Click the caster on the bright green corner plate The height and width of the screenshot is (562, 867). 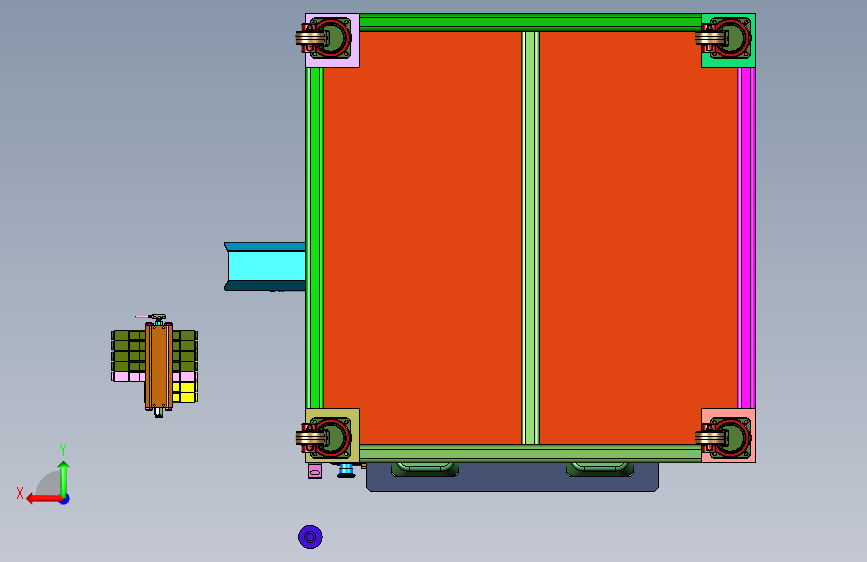click(x=724, y=38)
